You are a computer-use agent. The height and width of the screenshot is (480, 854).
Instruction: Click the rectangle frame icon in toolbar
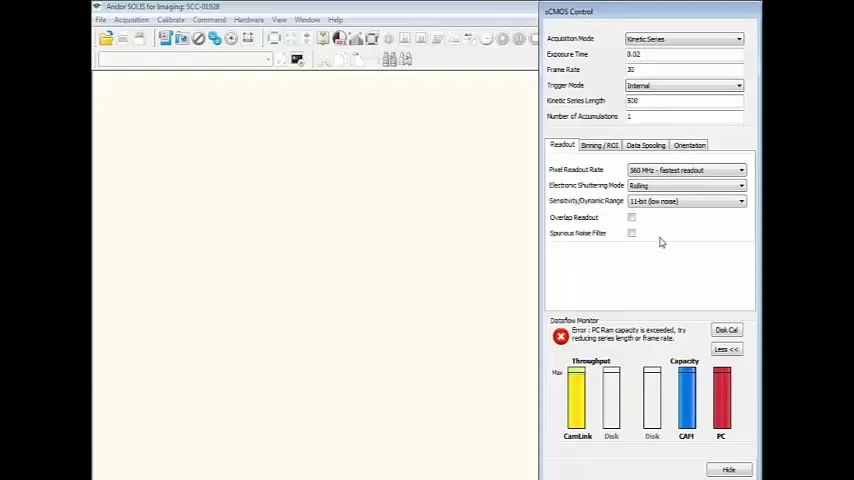274,38
